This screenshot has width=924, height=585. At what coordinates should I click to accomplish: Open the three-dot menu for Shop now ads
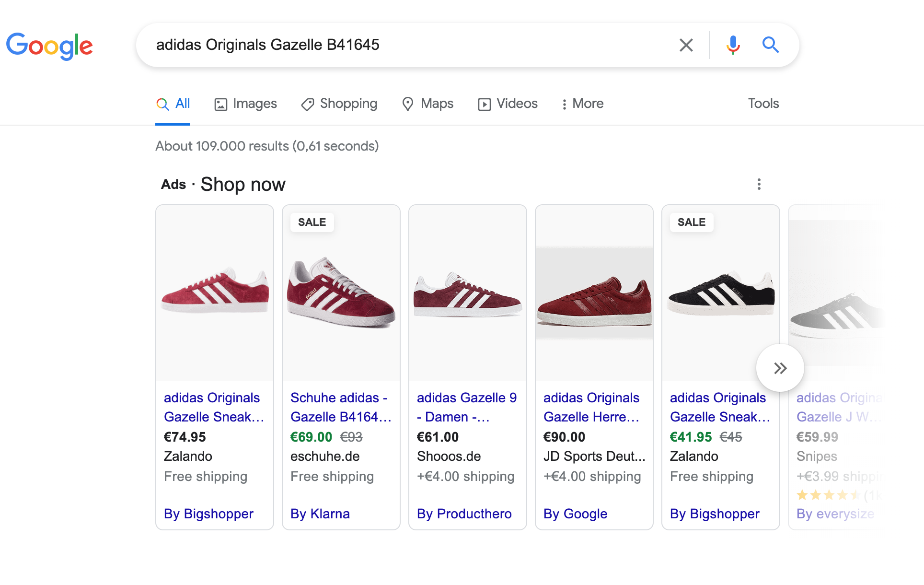pos(759,184)
